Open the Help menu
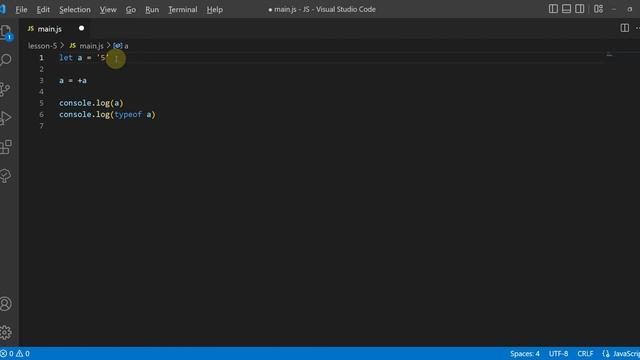This screenshot has height=360, width=640. click(214, 9)
